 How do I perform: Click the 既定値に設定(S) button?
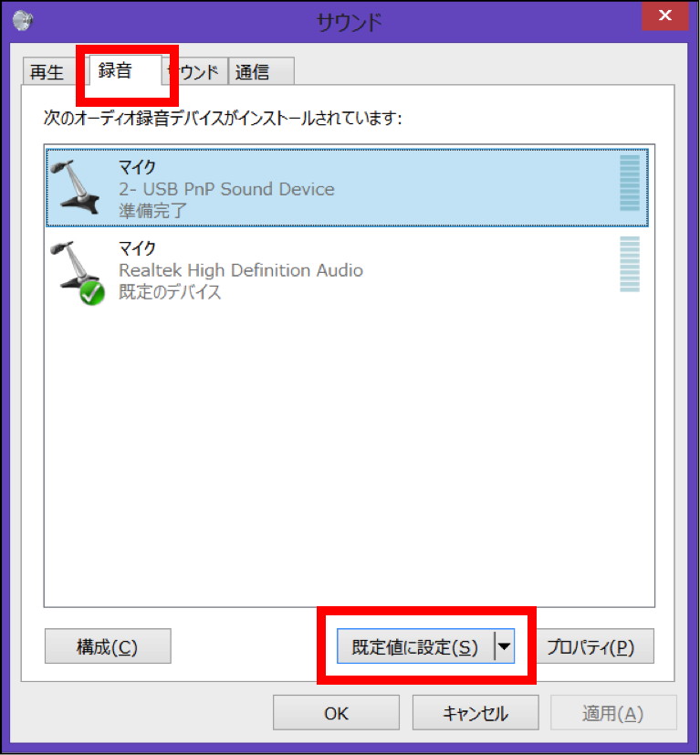[415, 646]
